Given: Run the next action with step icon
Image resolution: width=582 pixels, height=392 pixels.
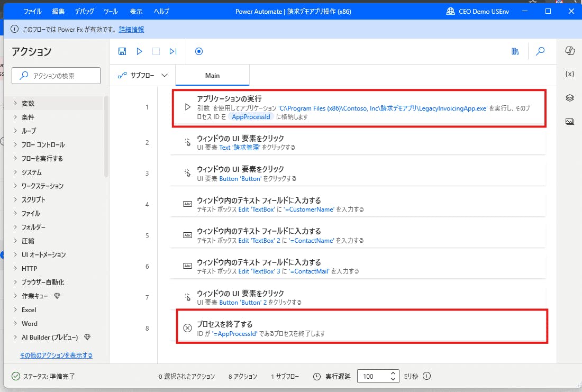Looking at the screenshot, I should coord(173,51).
